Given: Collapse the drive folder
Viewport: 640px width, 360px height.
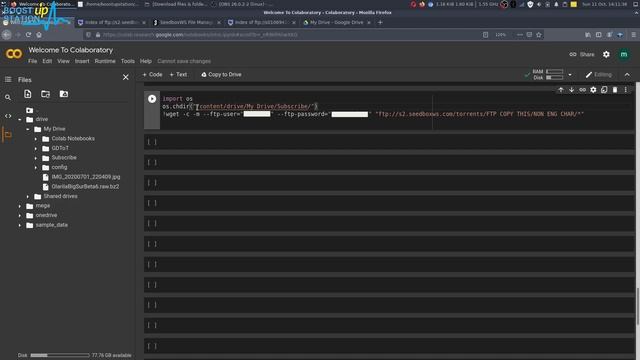Looking at the screenshot, I should pyautogui.click(x=20, y=120).
